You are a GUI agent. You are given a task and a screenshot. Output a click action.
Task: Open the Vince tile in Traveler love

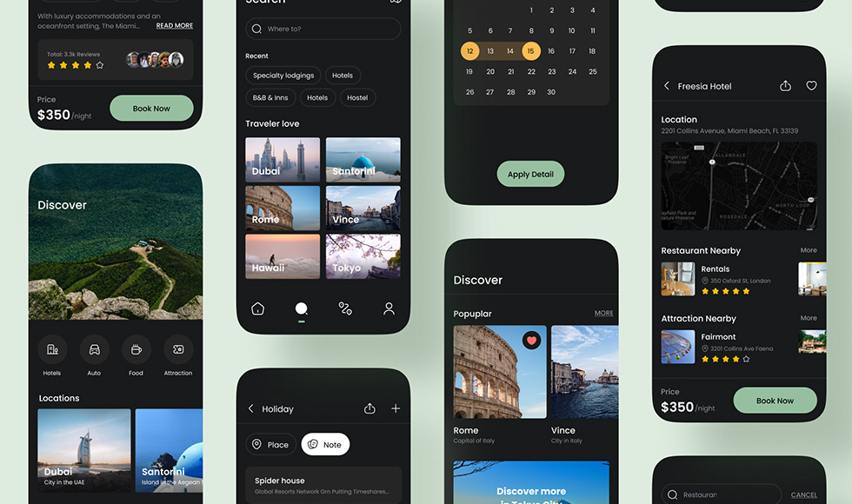tap(363, 208)
